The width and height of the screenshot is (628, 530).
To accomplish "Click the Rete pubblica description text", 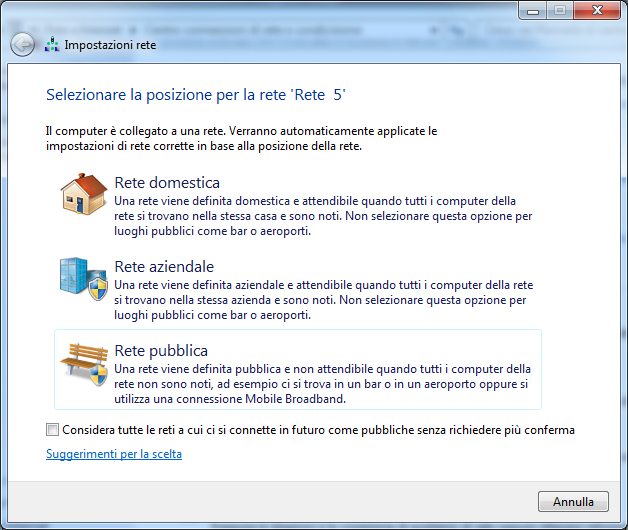I will point(322,384).
